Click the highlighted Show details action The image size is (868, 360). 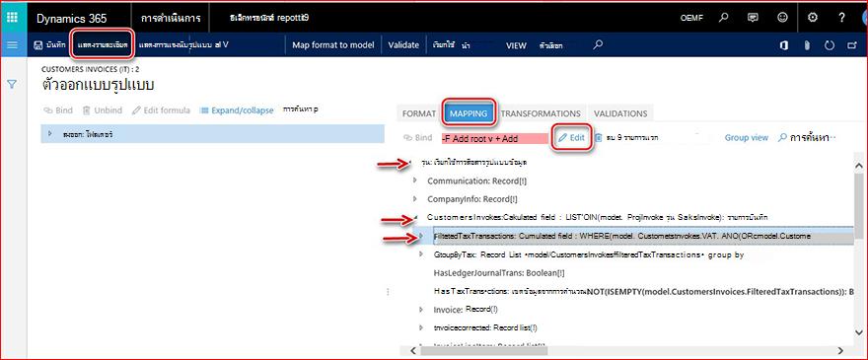tap(103, 45)
